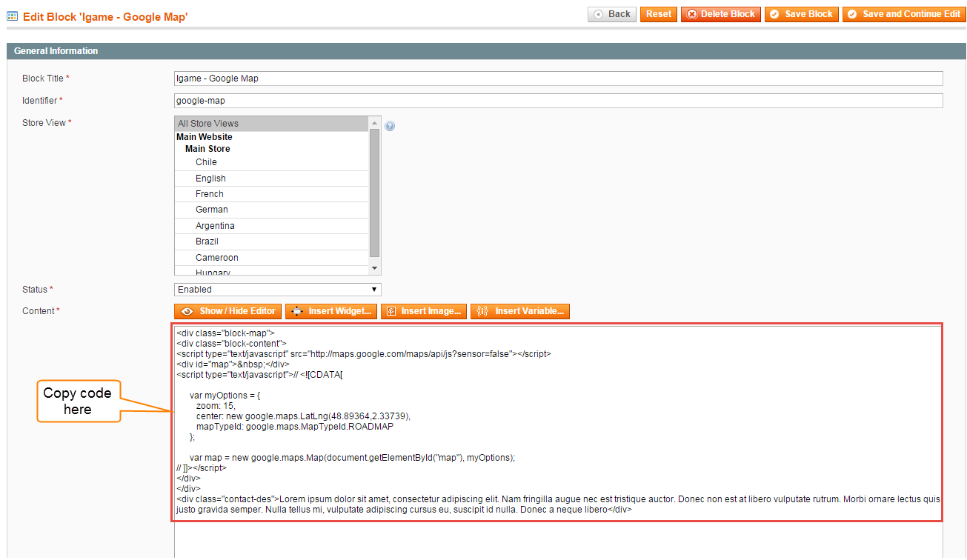Click the Identifier field with google-map
Screen dimensions: 967x560
pos(559,101)
